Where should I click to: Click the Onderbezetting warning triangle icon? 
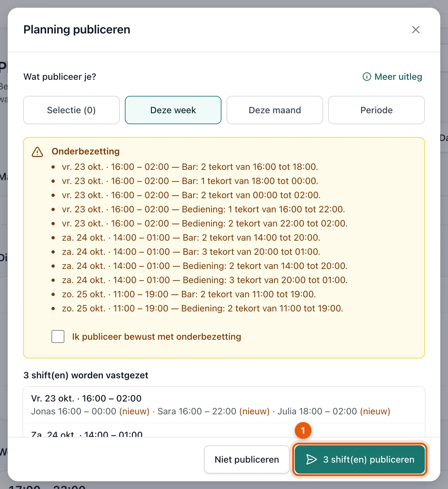[37, 152]
